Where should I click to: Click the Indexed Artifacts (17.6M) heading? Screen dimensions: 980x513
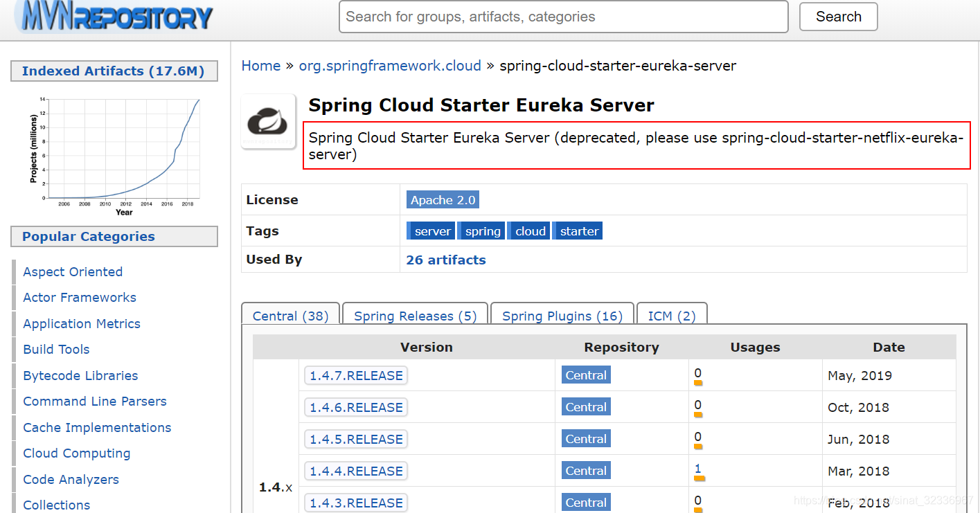pos(114,71)
